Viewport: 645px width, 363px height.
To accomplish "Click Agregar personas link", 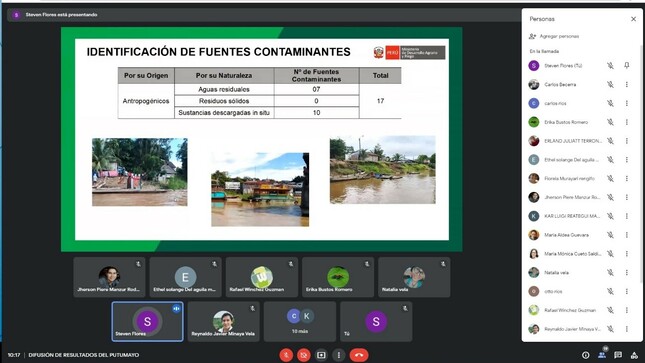I will [555, 36].
